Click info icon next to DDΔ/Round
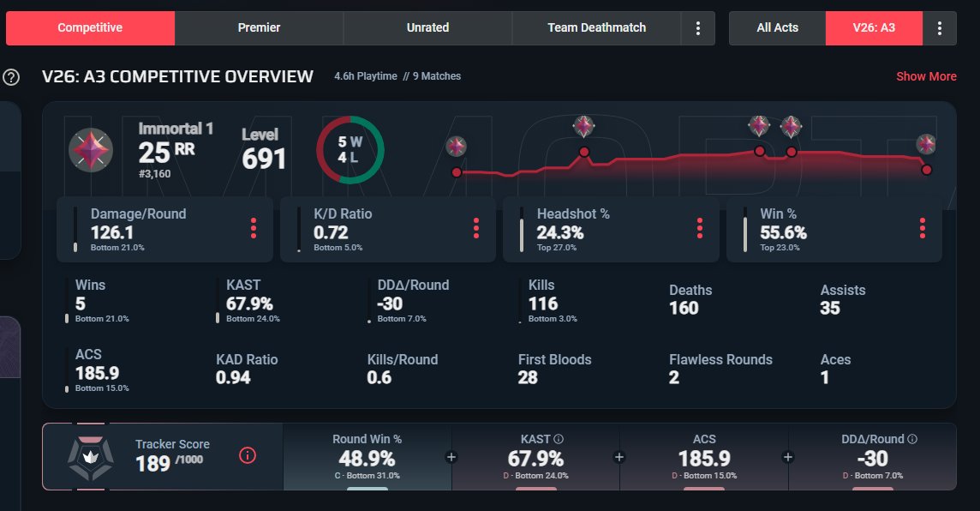This screenshot has width=980, height=511. (912, 439)
